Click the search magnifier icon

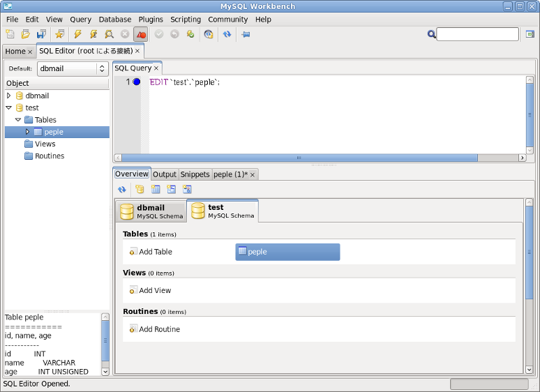(432, 34)
